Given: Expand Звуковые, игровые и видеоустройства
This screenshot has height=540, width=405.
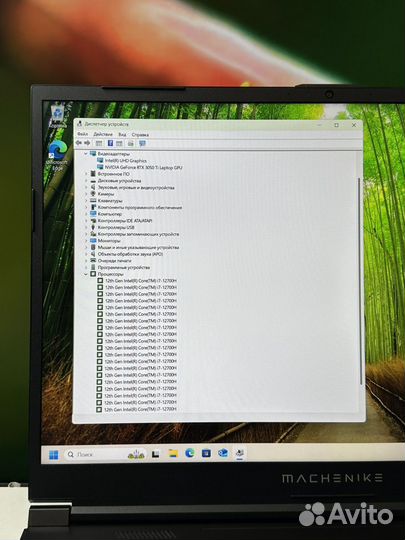Looking at the screenshot, I should [86, 187].
